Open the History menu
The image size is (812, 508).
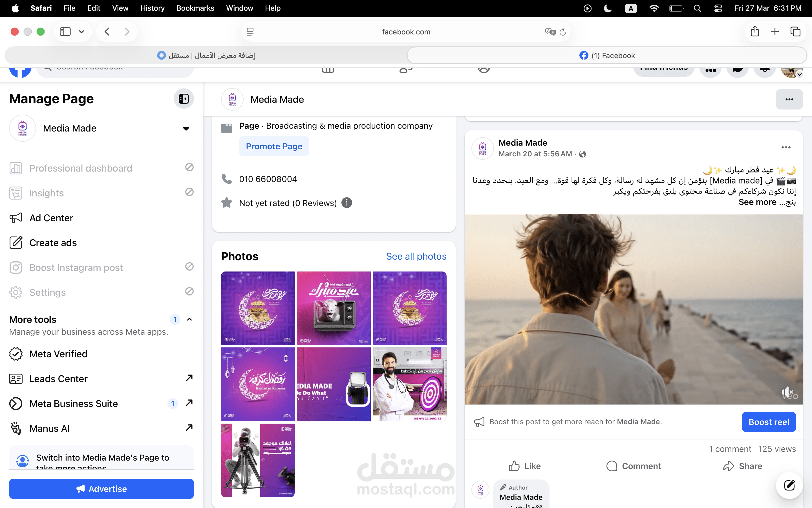click(x=152, y=8)
